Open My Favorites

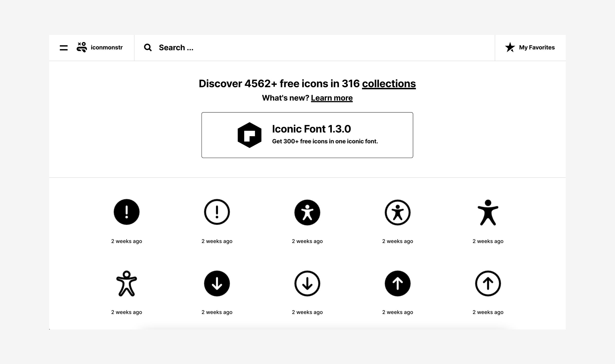(x=537, y=47)
